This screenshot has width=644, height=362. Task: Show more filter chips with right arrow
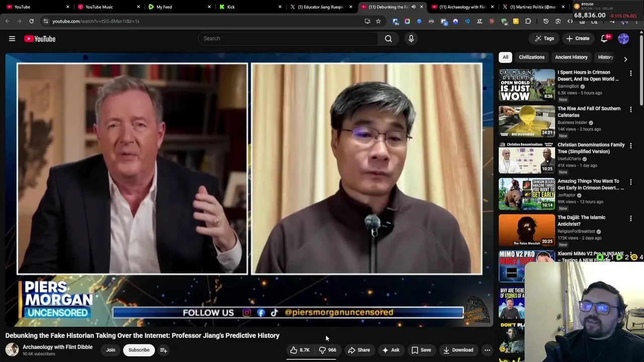(625, 59)
